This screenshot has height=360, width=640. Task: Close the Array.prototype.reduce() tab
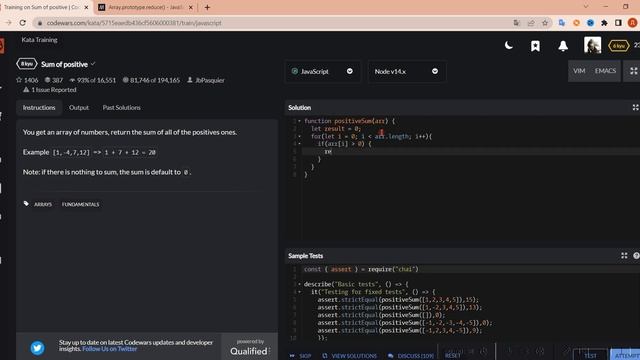pos(190,7)
